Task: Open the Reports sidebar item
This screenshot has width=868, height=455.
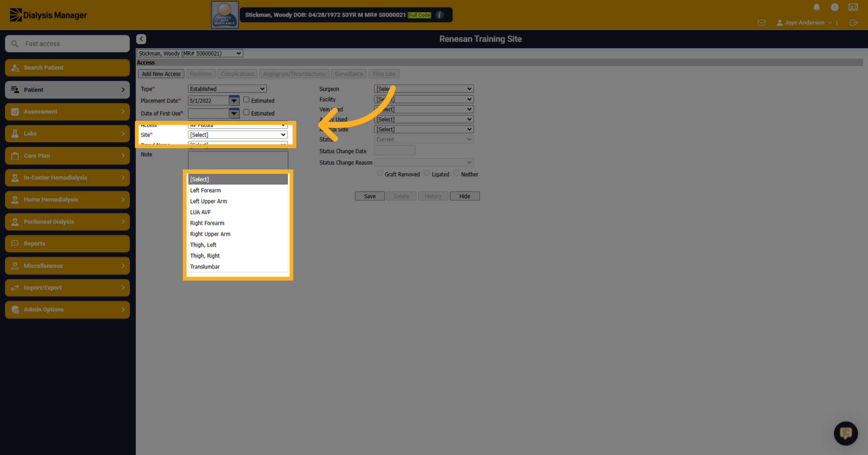Action: pyautogui.click(x=67, y=244)
